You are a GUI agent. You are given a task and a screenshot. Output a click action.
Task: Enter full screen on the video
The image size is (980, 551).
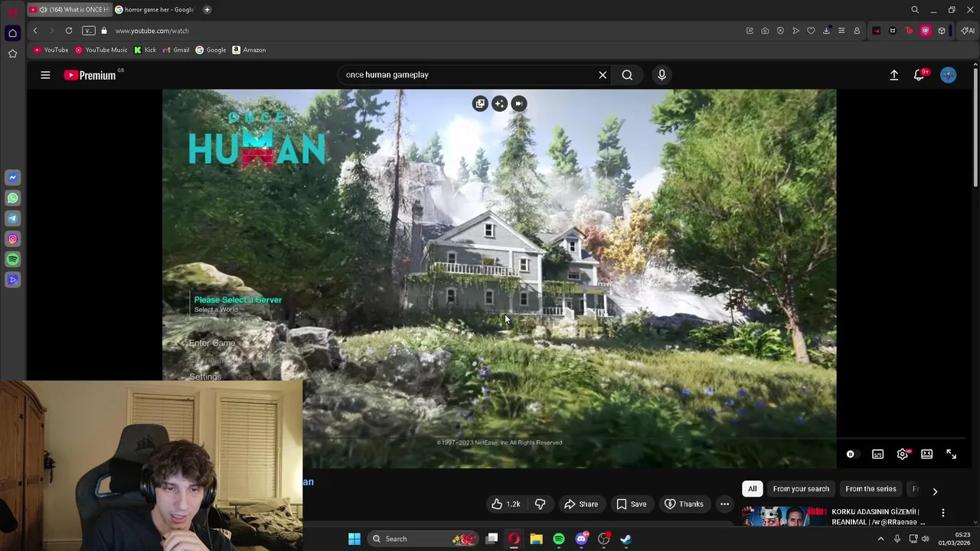coord(952,455)
